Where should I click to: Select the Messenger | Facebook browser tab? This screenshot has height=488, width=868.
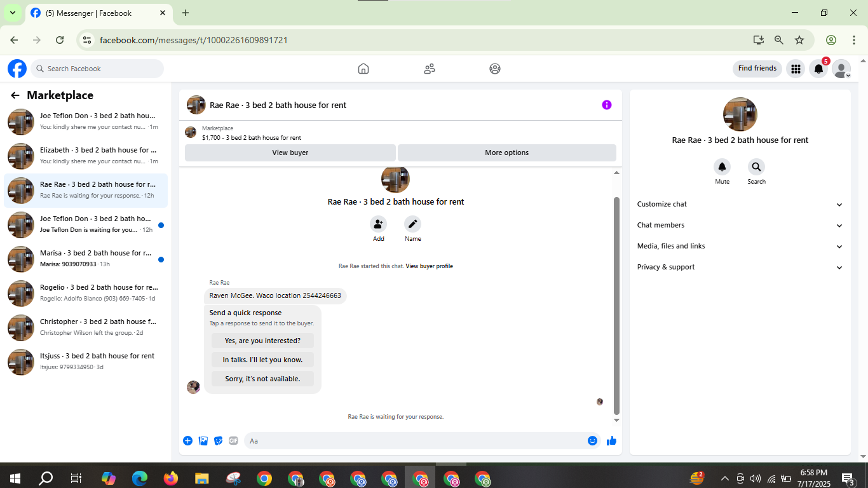pos(99,13)
